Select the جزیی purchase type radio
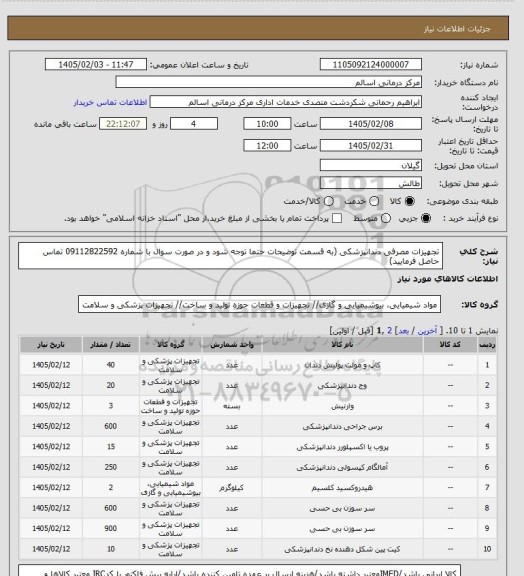This screenshot has width=524, height=576. pos(426,218)
